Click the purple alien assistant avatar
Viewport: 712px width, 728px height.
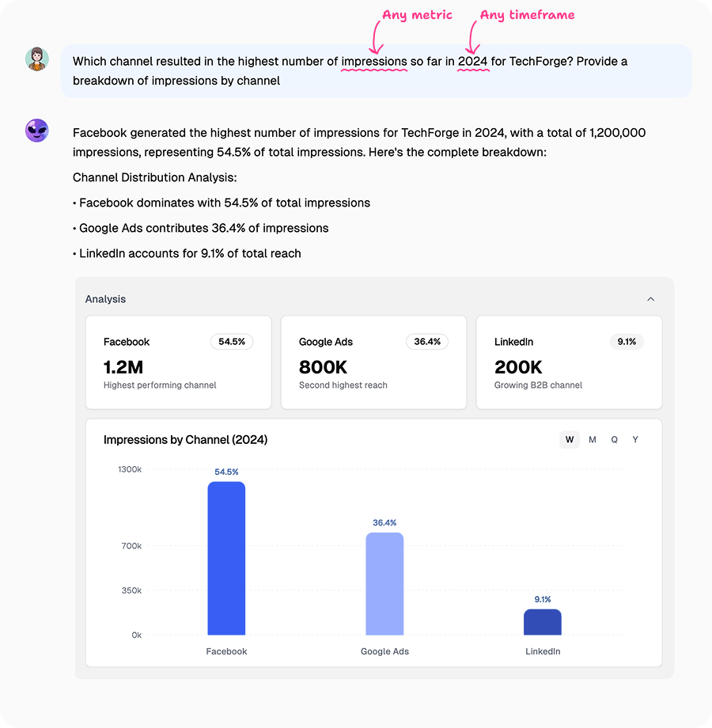tap(35, 131)
